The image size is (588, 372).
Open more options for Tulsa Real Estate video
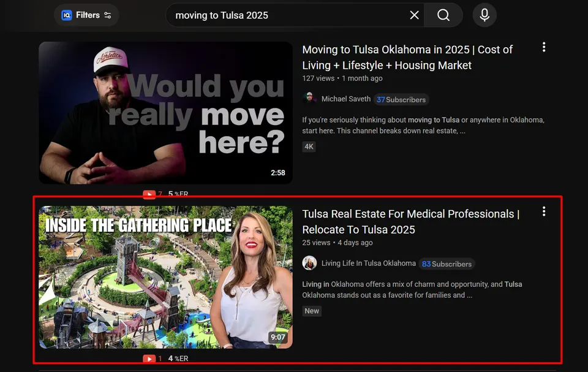click(544, 211)
